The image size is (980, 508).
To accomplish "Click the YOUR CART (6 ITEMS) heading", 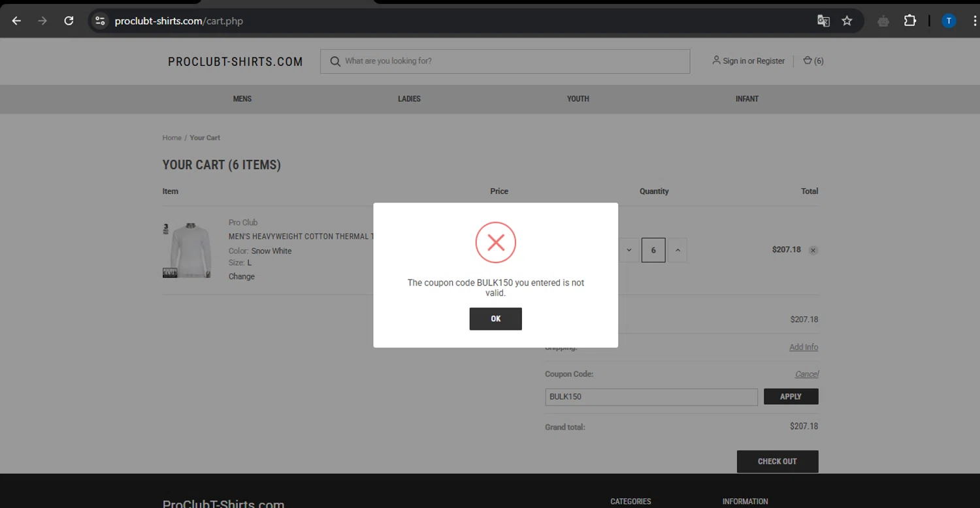I will click(221, 165).
